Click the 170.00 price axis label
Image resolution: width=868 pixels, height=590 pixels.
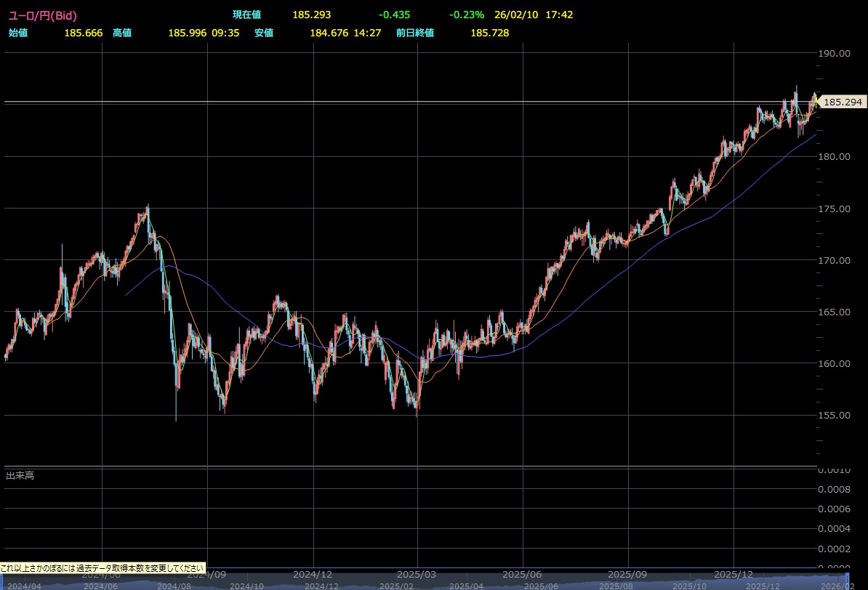[x=835, y=260]
